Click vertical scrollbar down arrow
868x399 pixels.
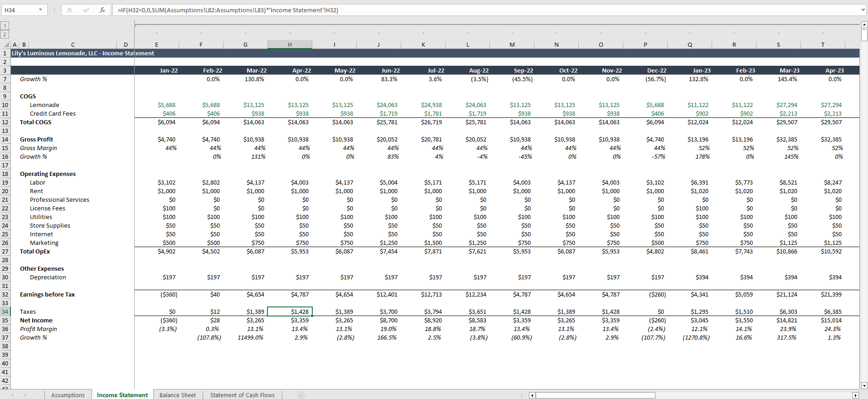pyautogui.click(x=864, y=385)
